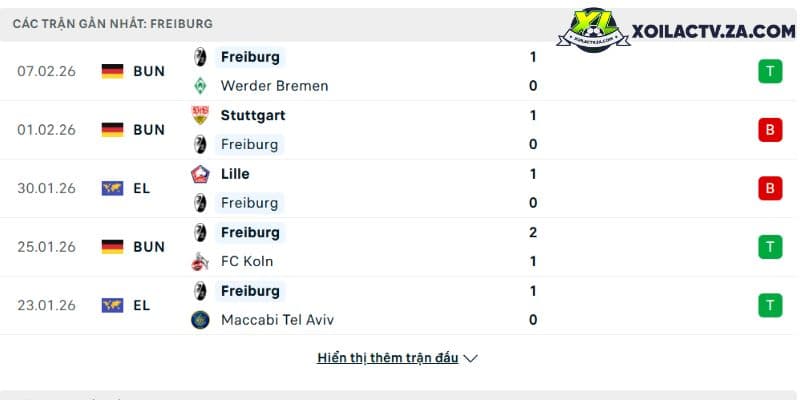Click Werder Bremen club crest
The image size is (800, 400).
pos(200,86)
